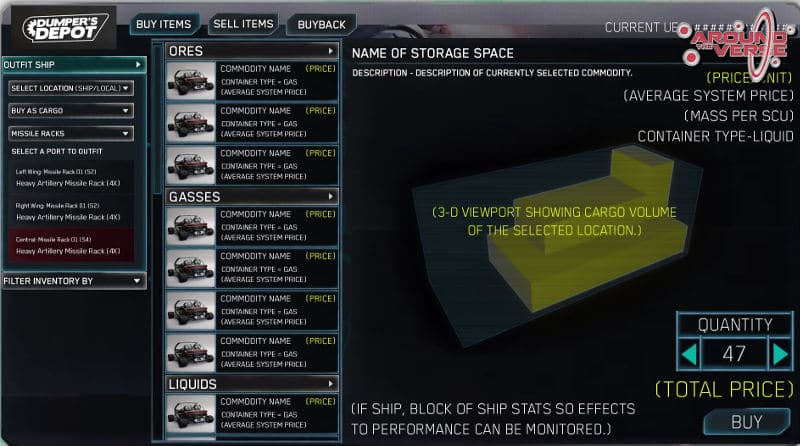Open Select Location (Ship/Local) dropdown
The height and width of the screenshot is (446, 800).
click(71, 88)
